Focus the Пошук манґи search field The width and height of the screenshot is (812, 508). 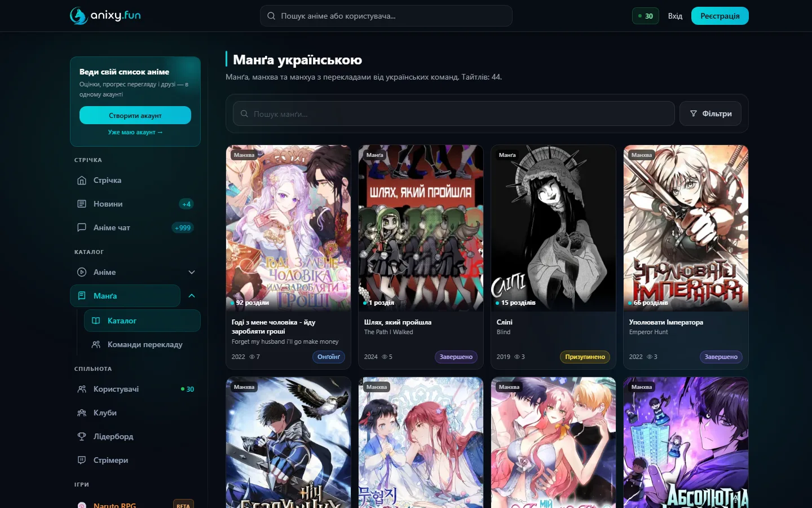click(454, 113)
